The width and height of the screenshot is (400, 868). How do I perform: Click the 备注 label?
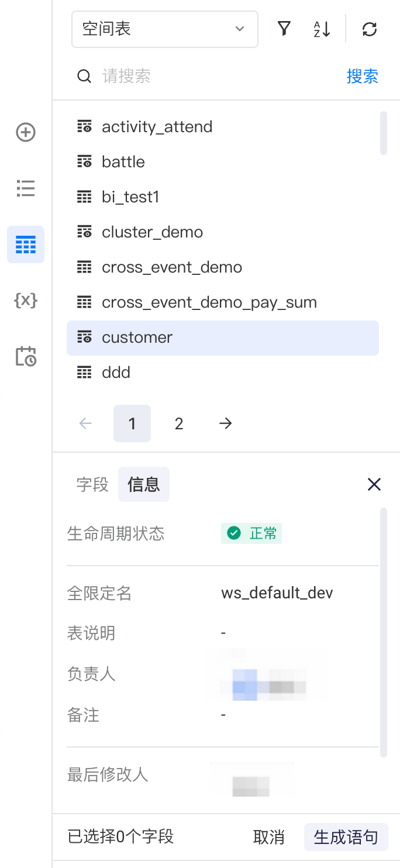pos(83,715)
